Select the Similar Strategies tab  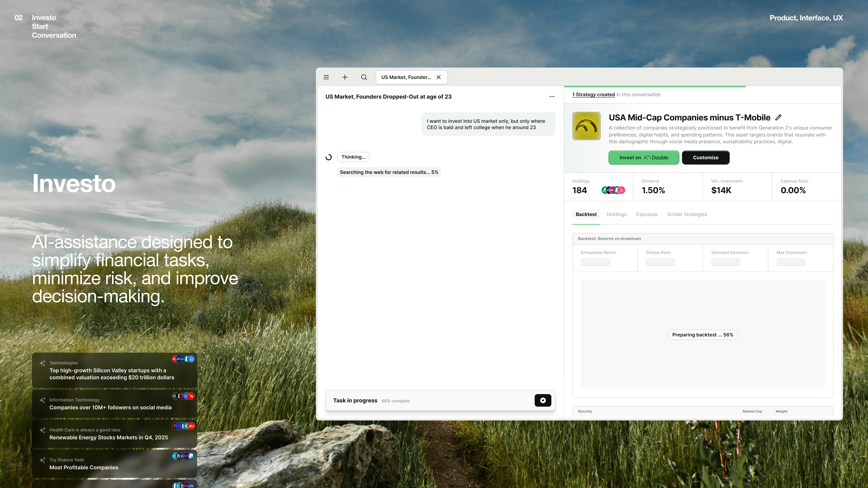[x=687, y=215]
